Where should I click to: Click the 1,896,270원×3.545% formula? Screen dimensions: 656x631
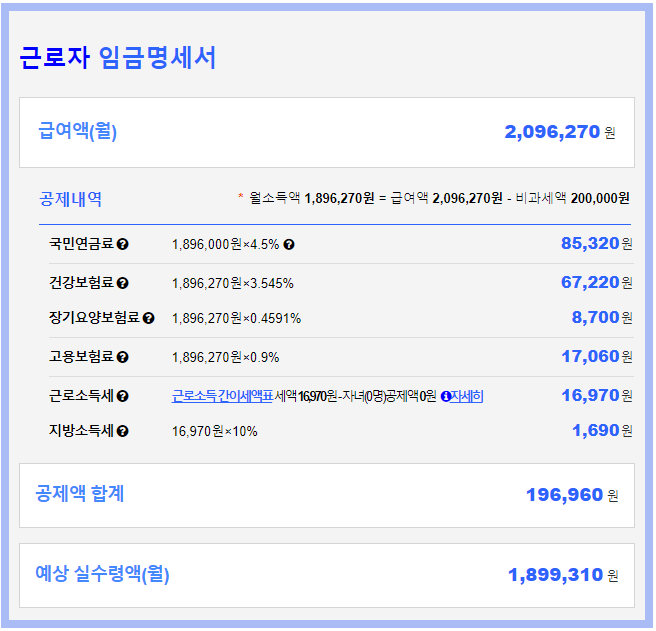click(x=233, y=284)
